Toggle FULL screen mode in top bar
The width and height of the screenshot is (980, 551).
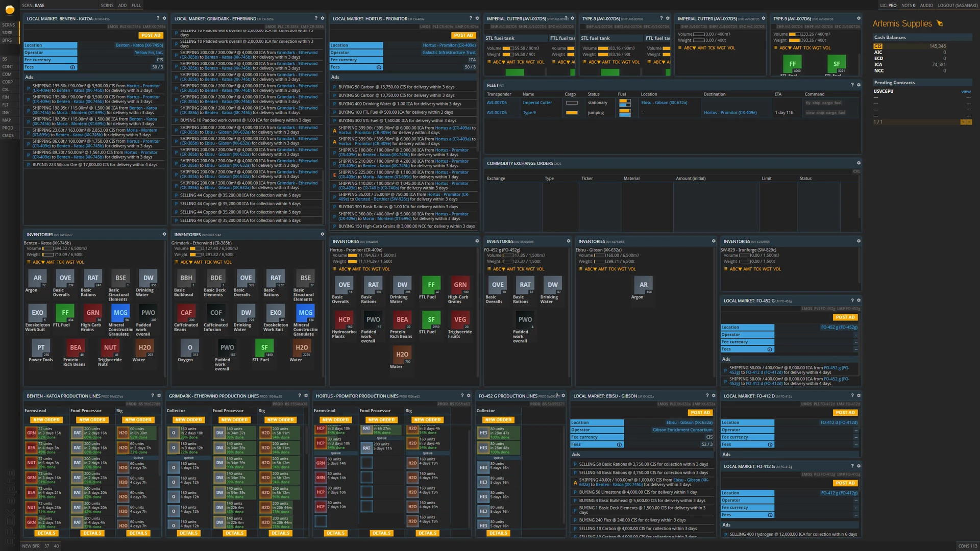(136, 5)
